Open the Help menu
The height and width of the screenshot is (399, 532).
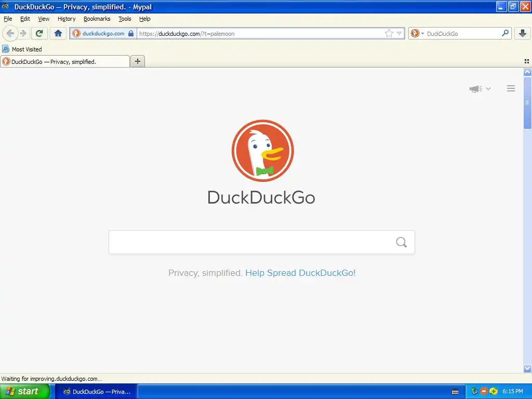point(144,19)
